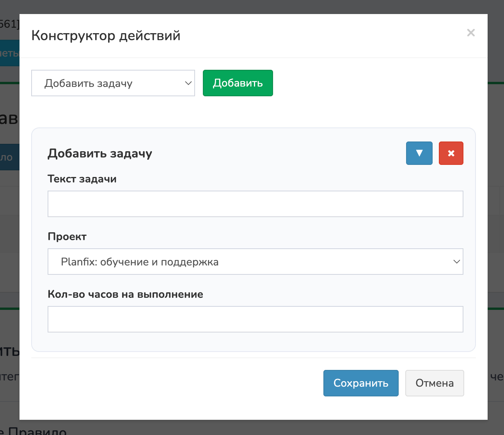The image size is (504, 435).
Task: Select the bold Добавить задачу block heading
Action: coord(100,153)
